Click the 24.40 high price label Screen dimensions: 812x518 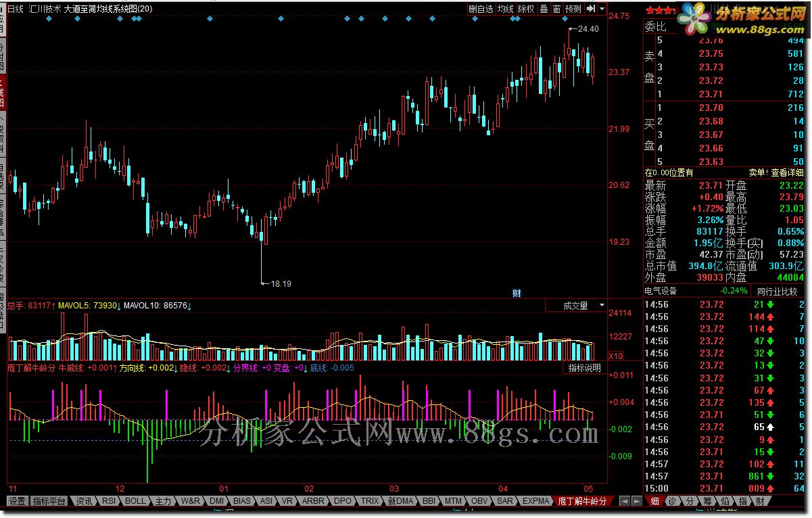589,28
